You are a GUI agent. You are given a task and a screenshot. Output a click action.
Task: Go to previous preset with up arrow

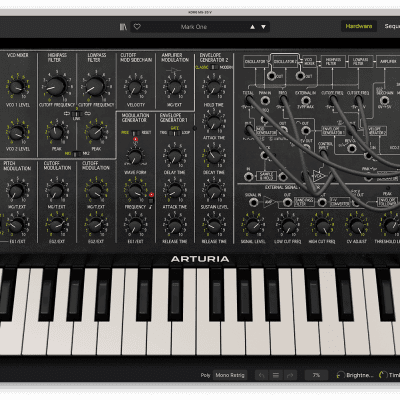(x=252, y=27)
